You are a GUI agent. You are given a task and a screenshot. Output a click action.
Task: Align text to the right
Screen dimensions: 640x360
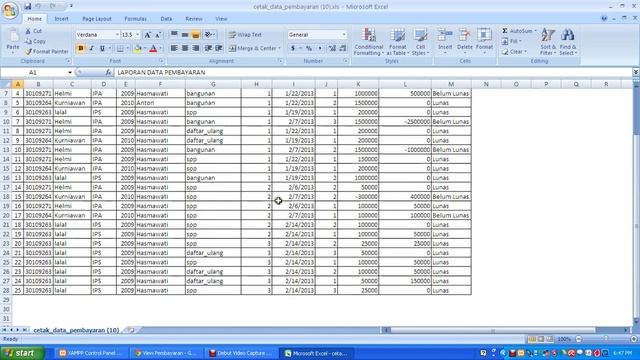click(x=196, y=49)
